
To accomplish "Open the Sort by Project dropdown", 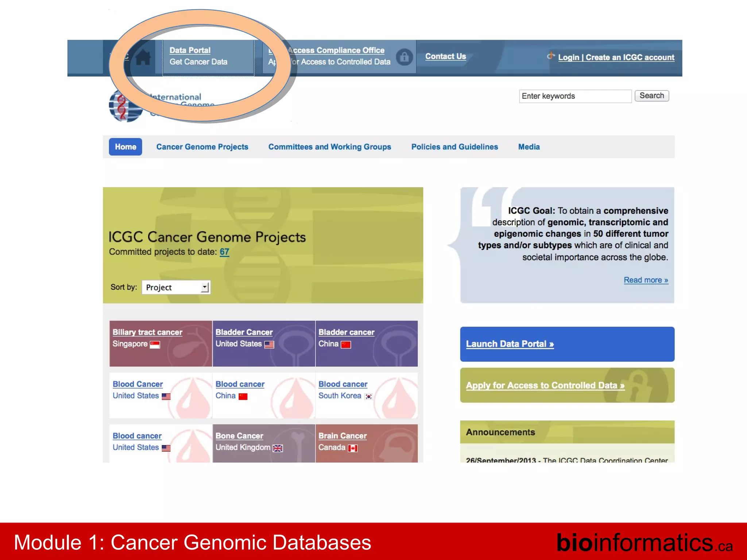I will click(x=176, y=287).
